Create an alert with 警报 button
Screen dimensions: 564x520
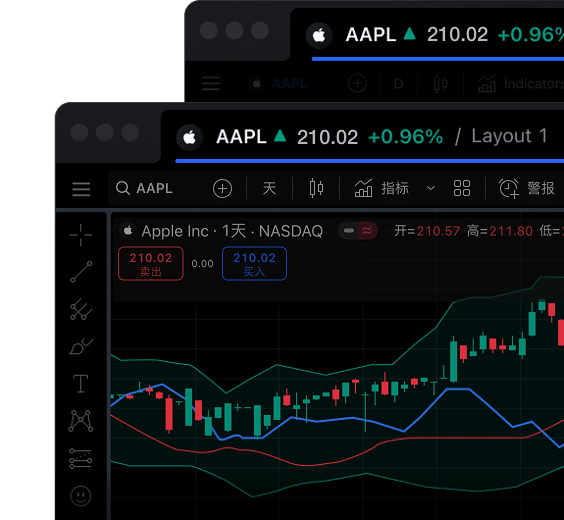coord(526,188)
